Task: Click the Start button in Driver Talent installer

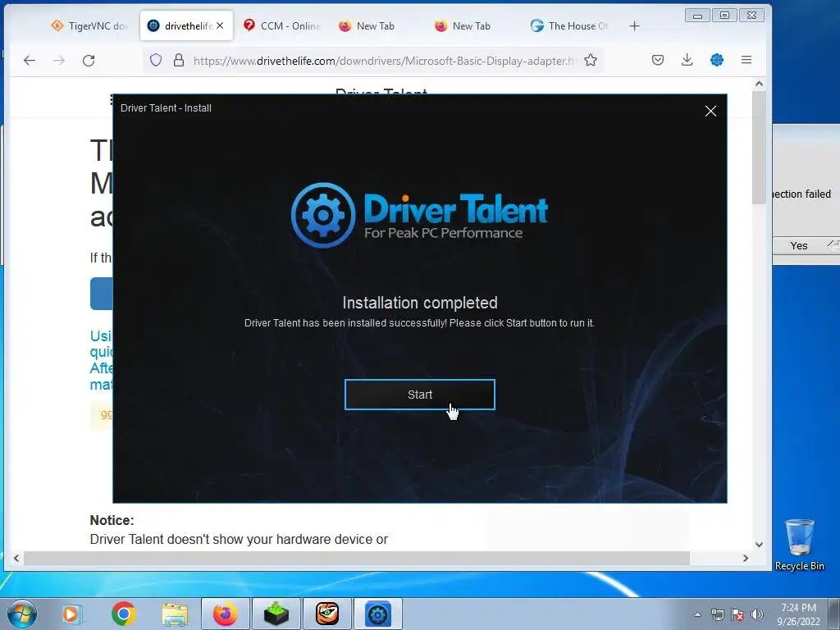Action: pyautogui.click(x=419, y=395)
